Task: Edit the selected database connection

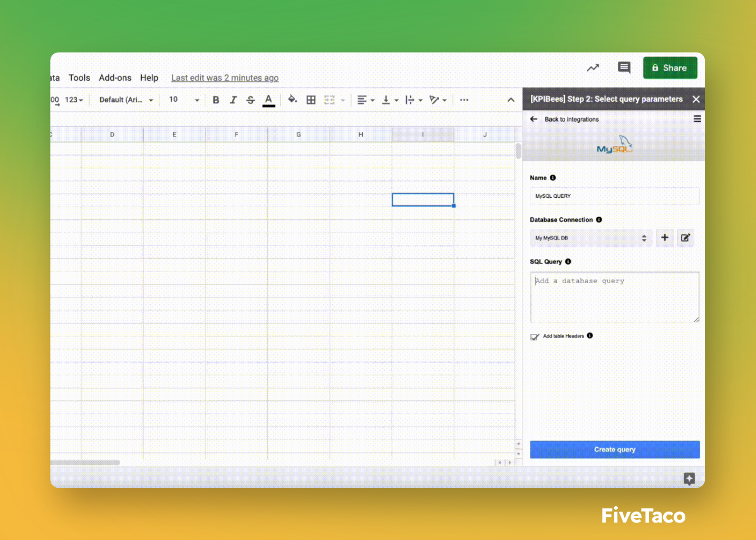Action: (x=685, y=238)
